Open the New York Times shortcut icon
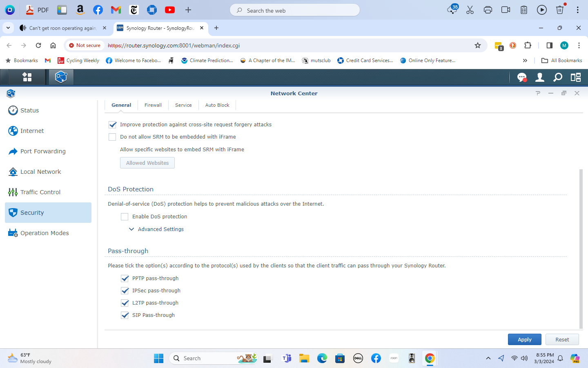This screenshot has width=588, height=368. 134,10
